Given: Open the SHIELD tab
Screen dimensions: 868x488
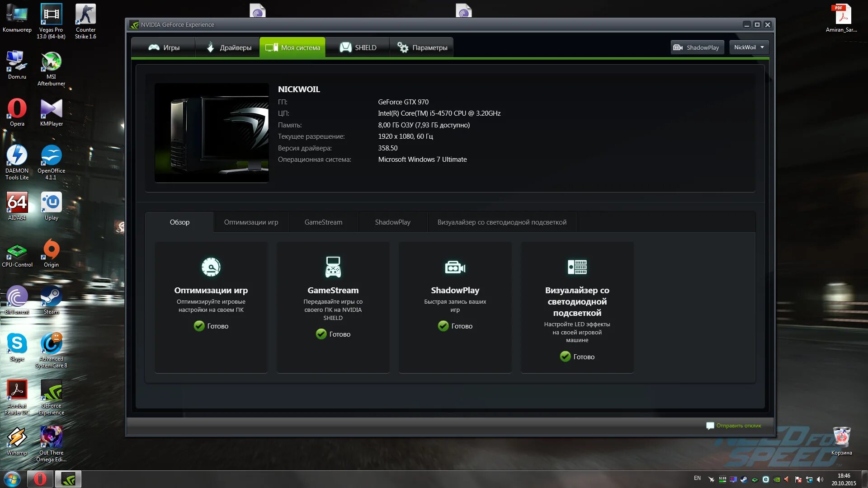Looking at the screenshot, I should click(x=358, y=47).
